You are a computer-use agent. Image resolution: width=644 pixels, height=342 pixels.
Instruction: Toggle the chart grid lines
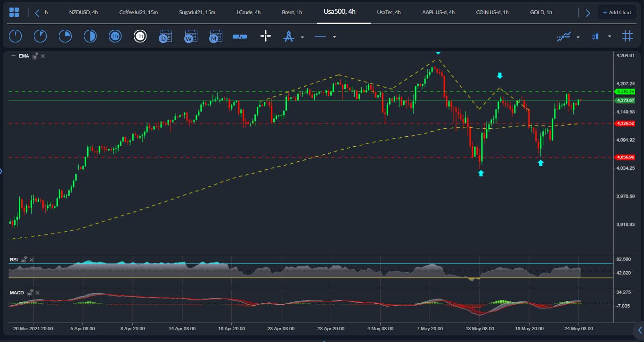(x=627, y=36)
